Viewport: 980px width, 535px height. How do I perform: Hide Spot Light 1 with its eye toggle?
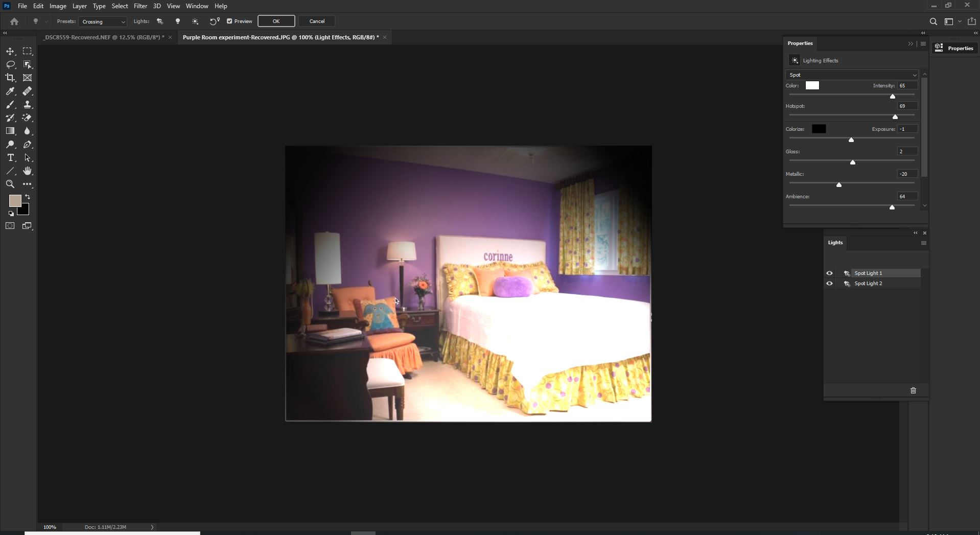[x=830, y=273]
